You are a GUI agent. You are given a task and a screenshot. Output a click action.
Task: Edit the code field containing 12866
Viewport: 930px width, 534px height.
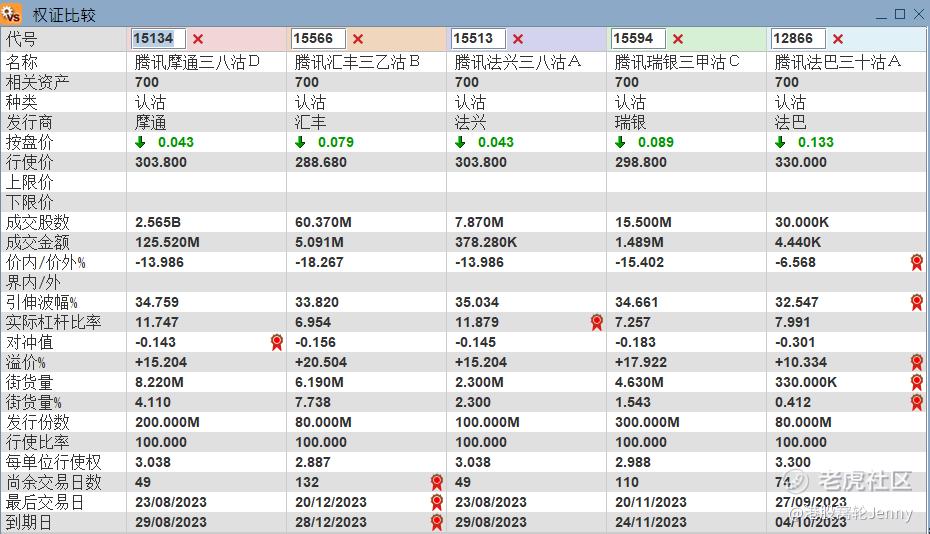click(x=798, y=39)
